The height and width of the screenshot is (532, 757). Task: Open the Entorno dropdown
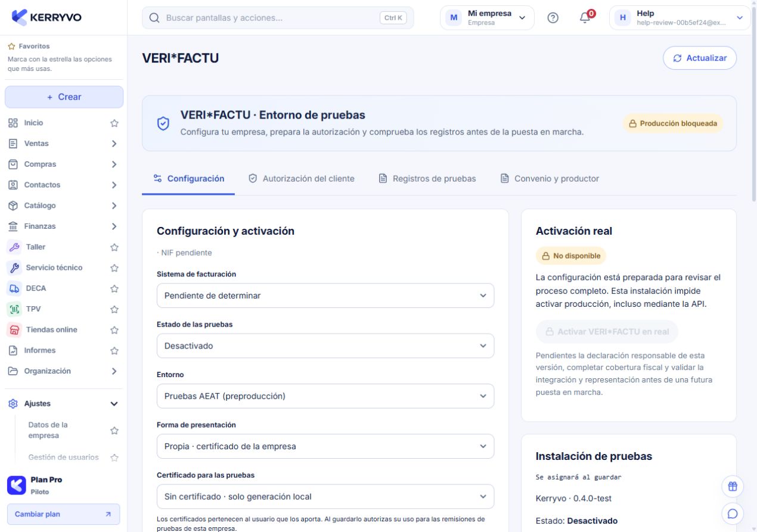coord(325,396)
